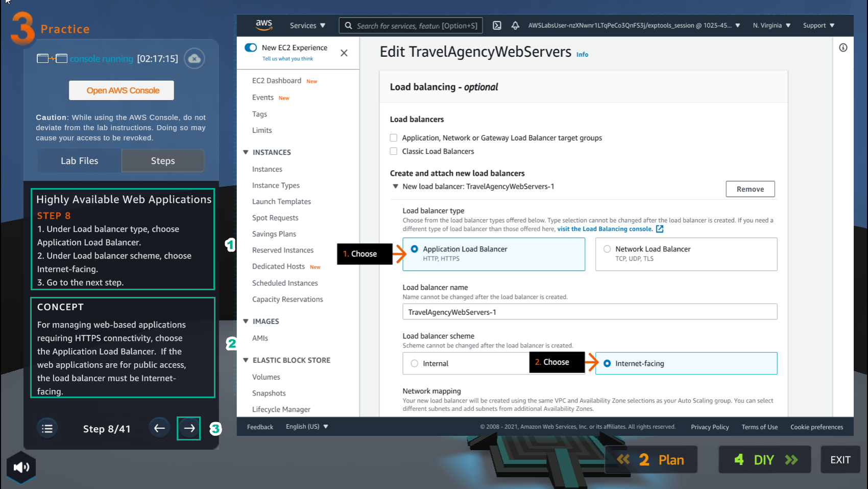Click Tell us what you think link

click(x=287, y=59)
